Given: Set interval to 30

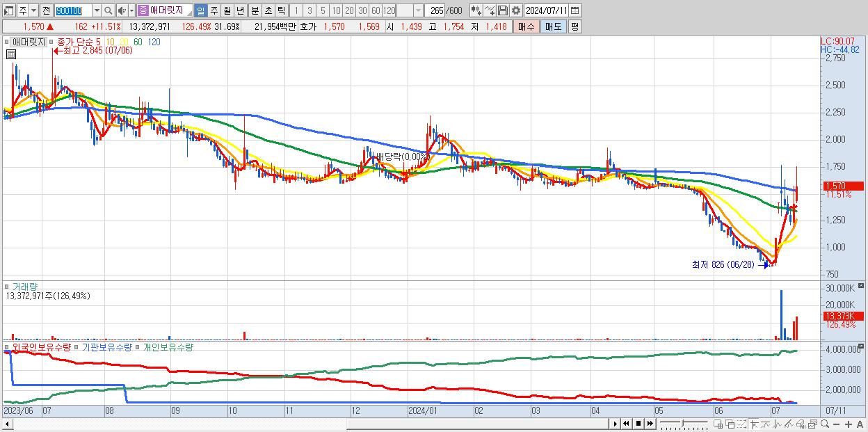Looking at the screenshot, I should [362, 11].
